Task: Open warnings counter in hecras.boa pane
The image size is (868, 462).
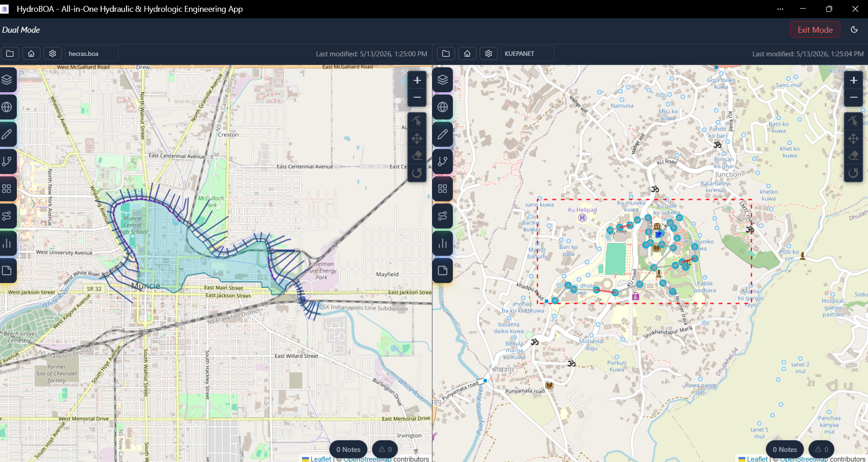Action: point(385,449)
